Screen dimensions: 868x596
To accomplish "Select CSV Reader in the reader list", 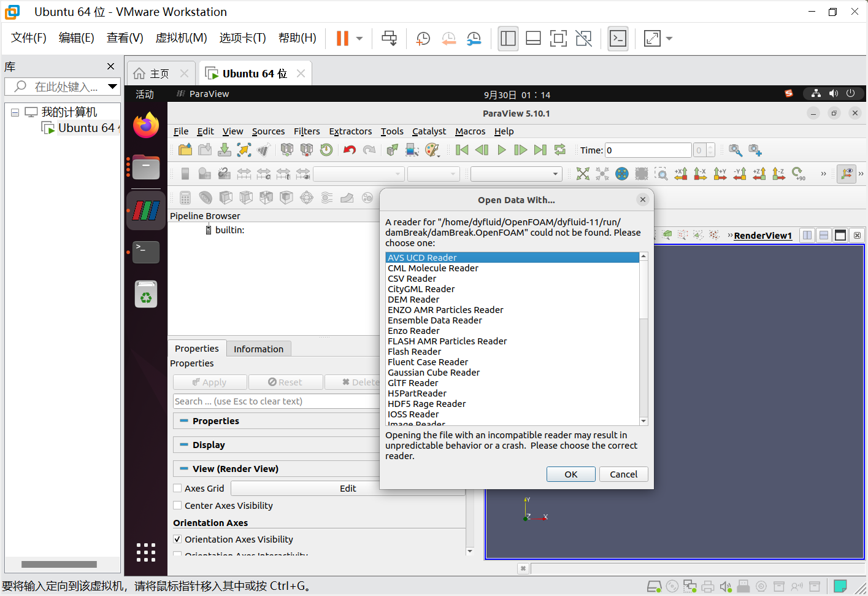I will 512,279.
